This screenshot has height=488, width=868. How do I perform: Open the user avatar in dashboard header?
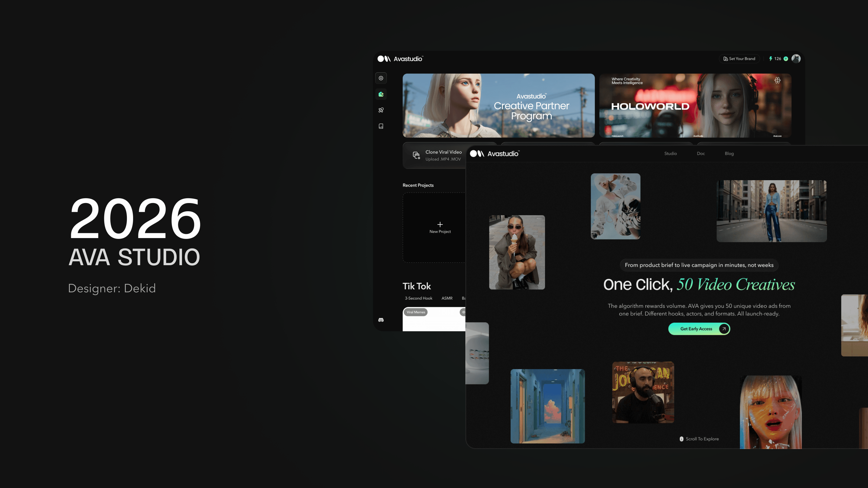[796, 59]
